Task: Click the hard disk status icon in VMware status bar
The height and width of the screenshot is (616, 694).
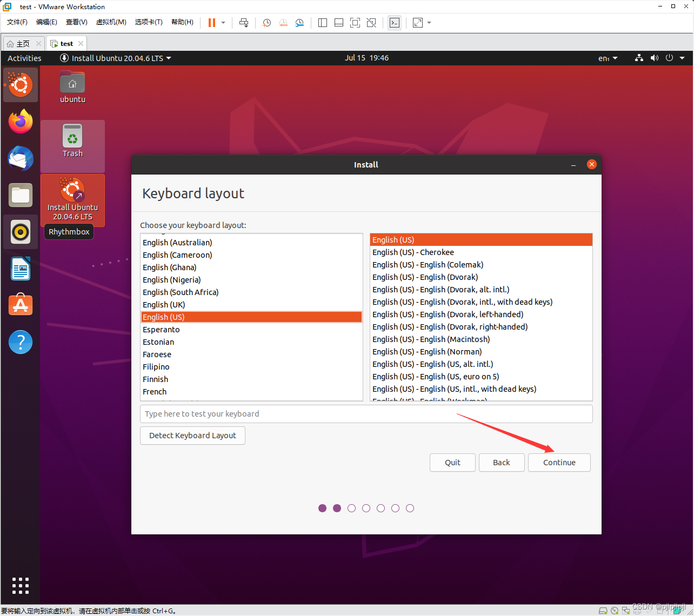Action: coord(603,611)
